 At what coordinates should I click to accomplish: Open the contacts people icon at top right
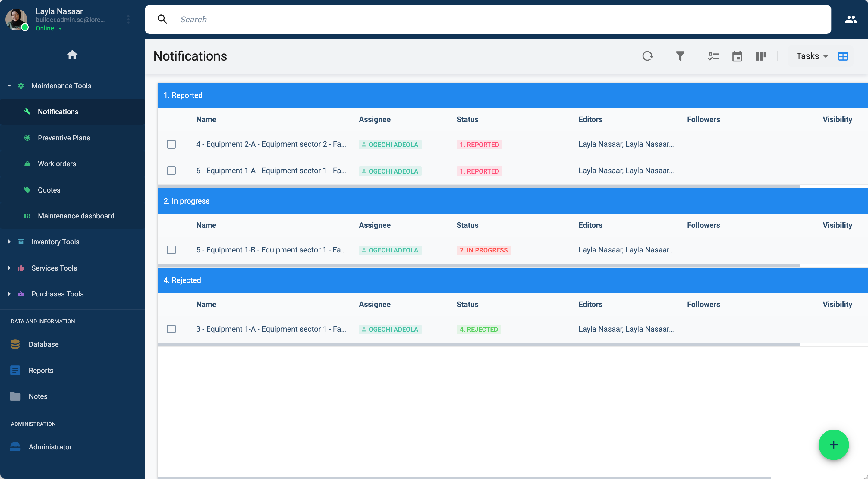851,20
